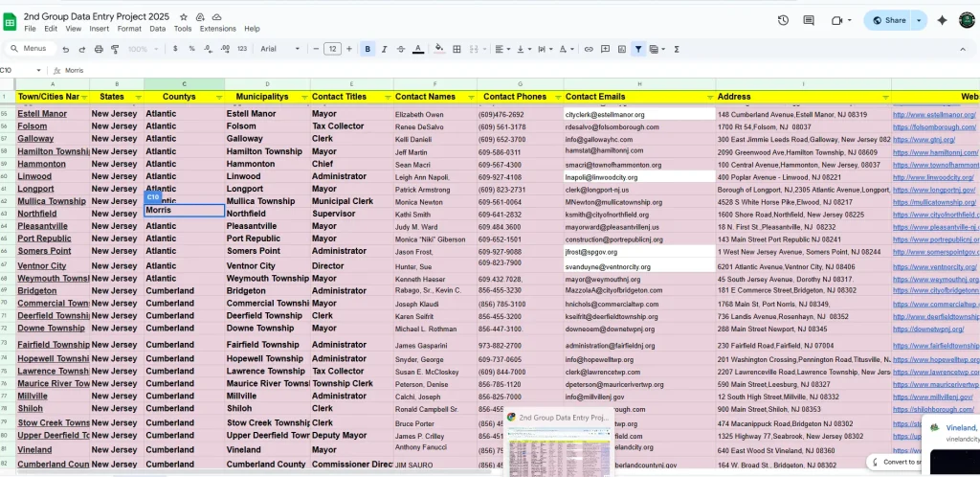Image resolution: width=980 pixels, height=477 pixels.
Task: Click the print icon
Action: (99, 49)
